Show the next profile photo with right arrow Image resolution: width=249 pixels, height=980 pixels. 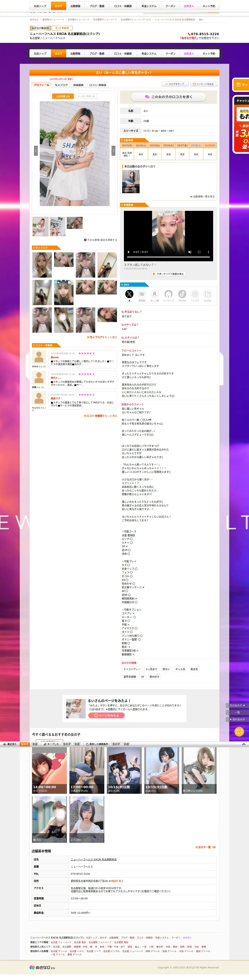tap(113, 151)
